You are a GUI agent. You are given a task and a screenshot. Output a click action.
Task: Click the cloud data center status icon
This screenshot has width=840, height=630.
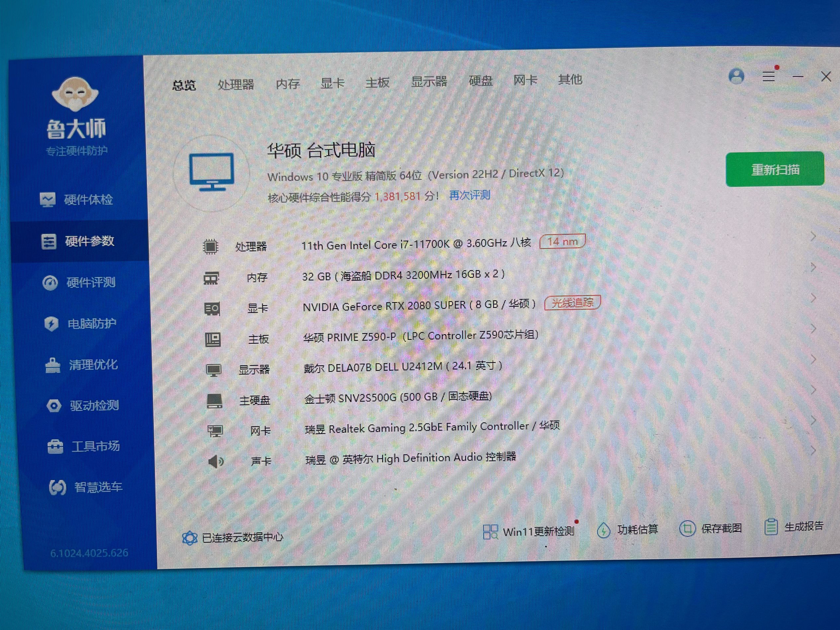tap(189, 538)
